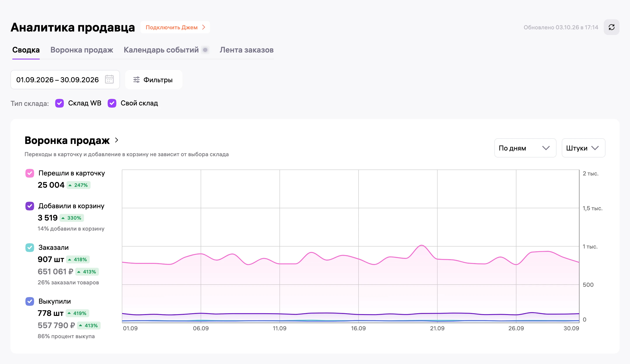Click the arrow in Подключить Джем
The width and height of the screenshot is (630, 364).
pyautogui.click(x=204, y=27)
